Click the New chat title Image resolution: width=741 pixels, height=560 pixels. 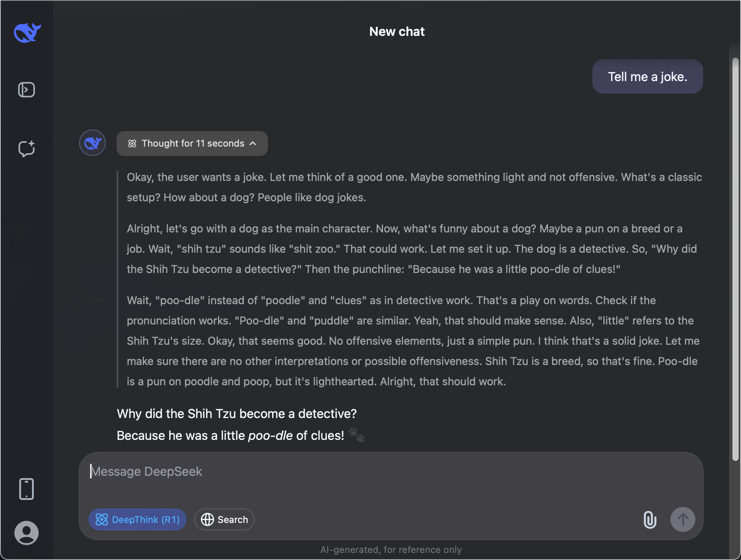pyautogui.click(x=397, y=31)
